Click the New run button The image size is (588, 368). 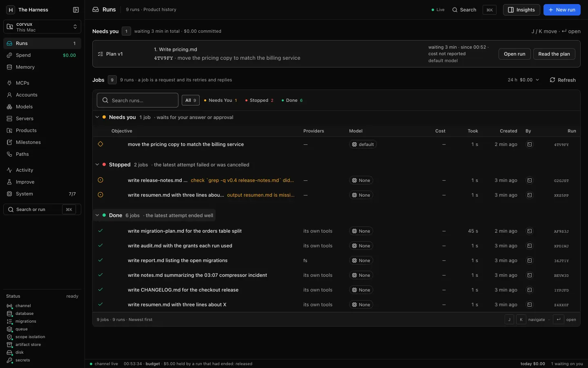pos(562,10)
